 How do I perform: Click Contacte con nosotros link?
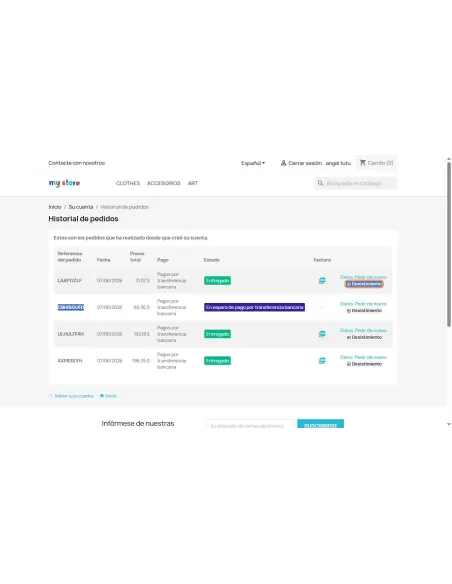point(77,163)
